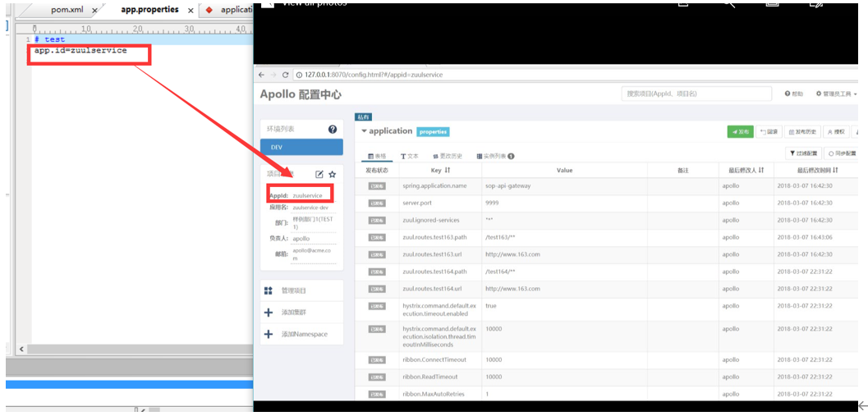This screenshot has width=868, height=416.
Task: Click the 已发布 badge for server.port
Action: (x=377, y=203)
